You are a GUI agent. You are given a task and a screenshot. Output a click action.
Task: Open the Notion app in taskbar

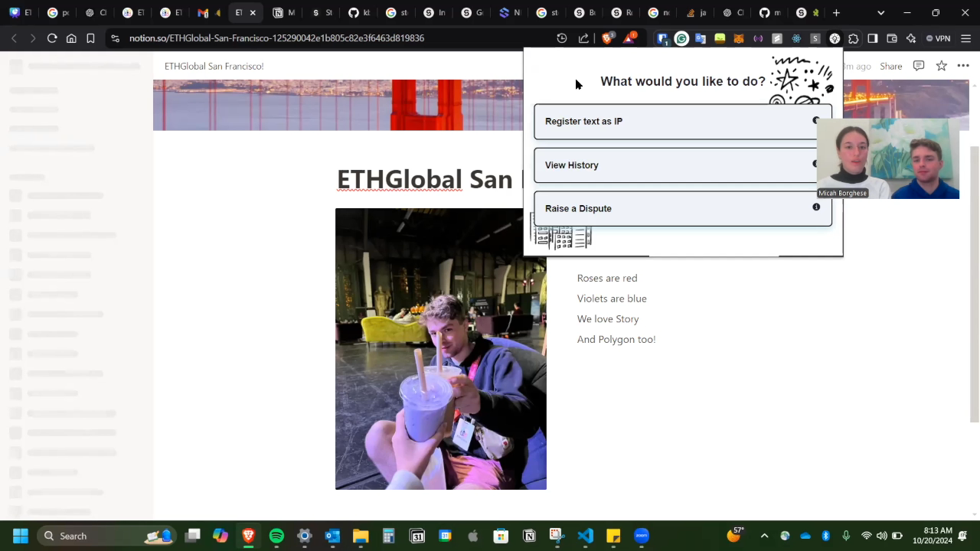(529, 536)
